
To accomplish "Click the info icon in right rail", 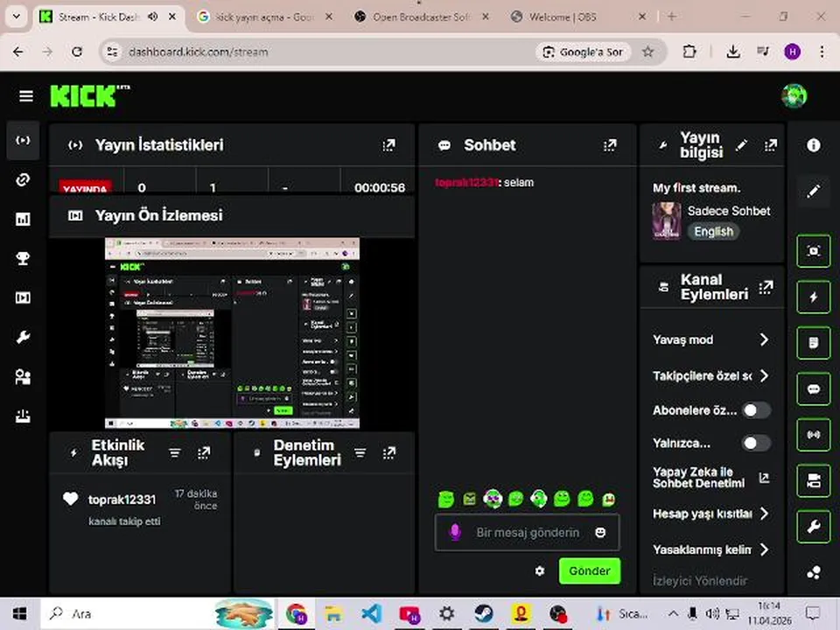I will tap(813, 145).
